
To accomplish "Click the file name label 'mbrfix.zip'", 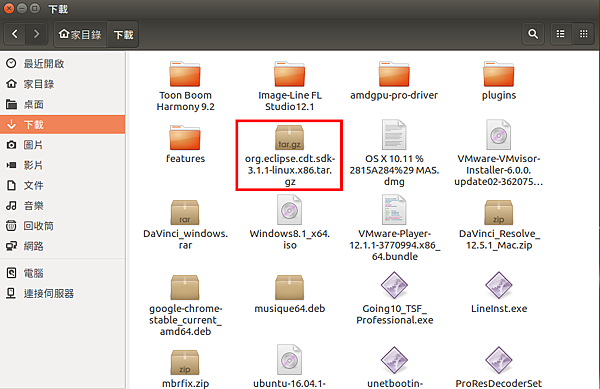I will 186,383.
